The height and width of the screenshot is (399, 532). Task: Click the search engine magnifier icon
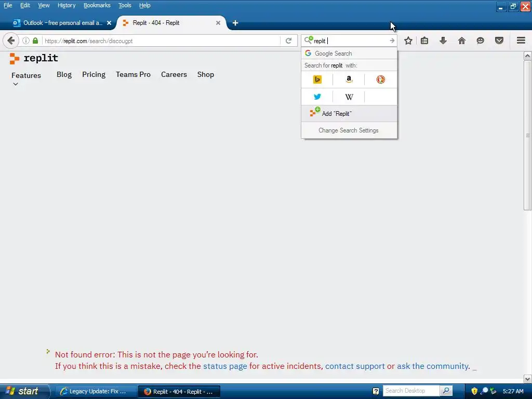[x=309, y=40]
